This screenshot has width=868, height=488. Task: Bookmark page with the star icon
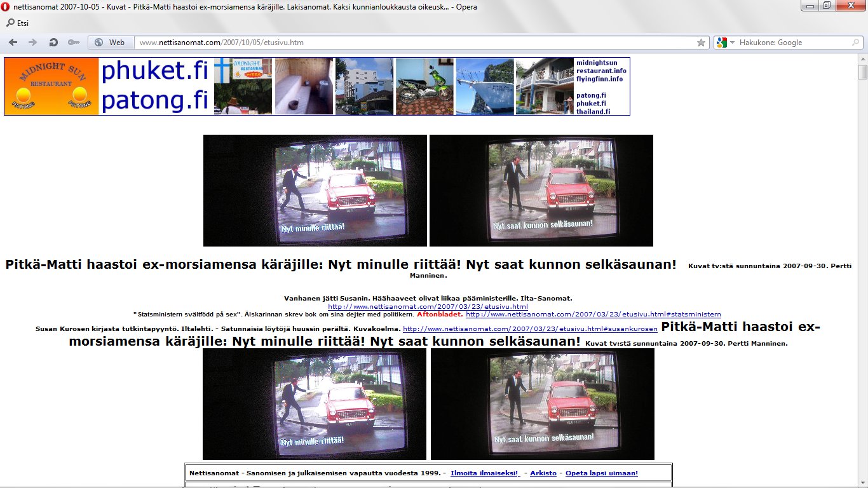(701, 43)
